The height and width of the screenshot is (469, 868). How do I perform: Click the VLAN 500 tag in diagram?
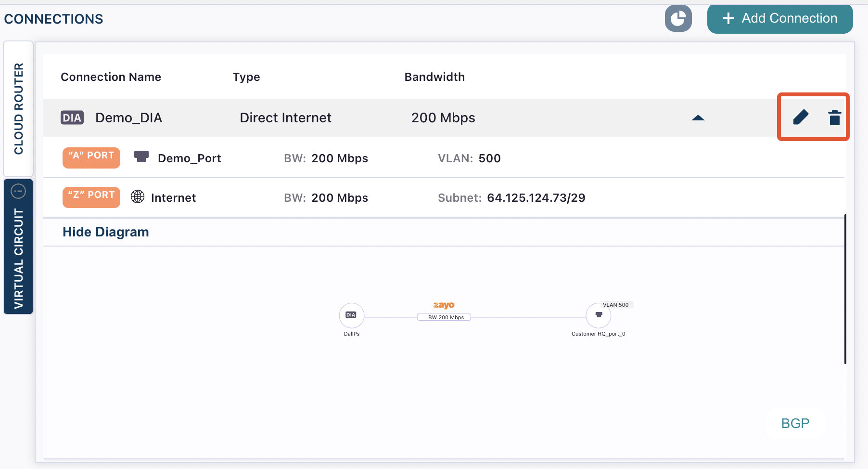tap(616, 305)
